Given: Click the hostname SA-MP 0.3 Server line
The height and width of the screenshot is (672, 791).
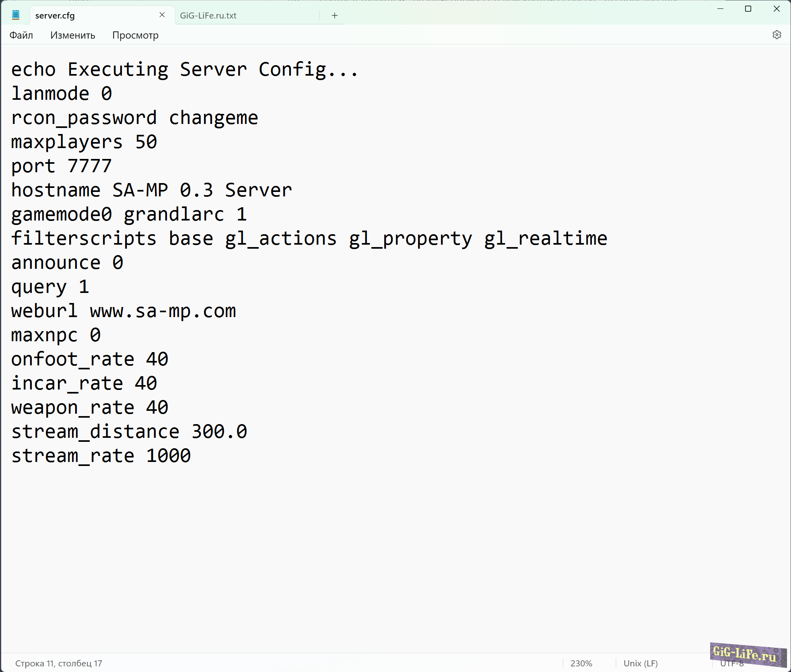Looking at the screenshot, I should coord(151,190).
